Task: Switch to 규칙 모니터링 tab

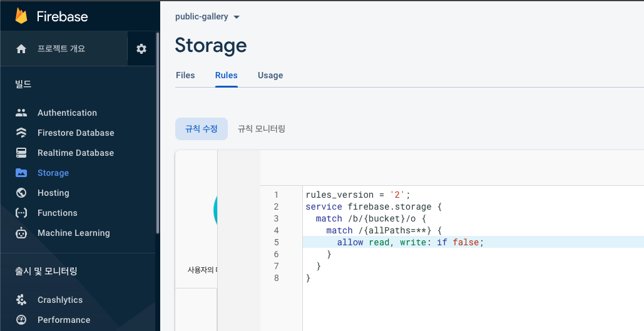Action: point(262,129)
